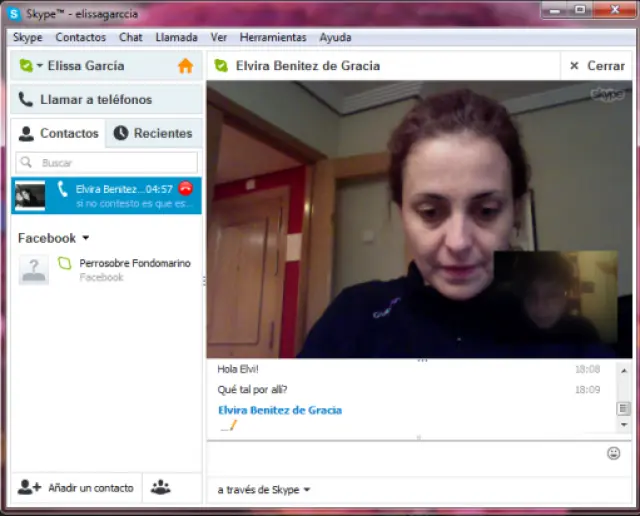
Task: Open Elissa García status dropdown arrow
Action: 40,65
